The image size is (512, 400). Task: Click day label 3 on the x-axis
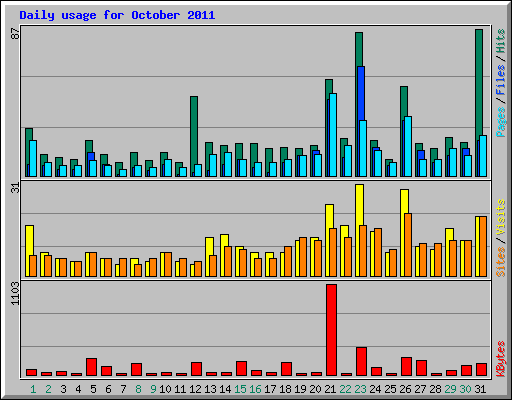tap(63, 389)
